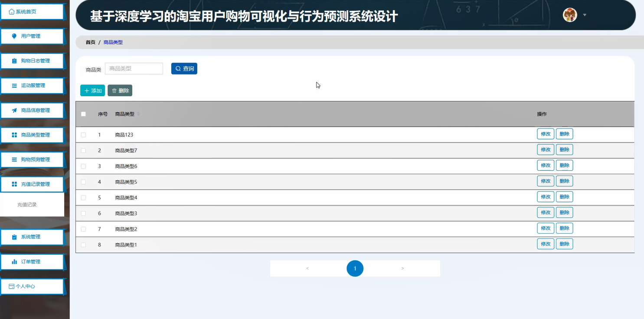The width and height of the screenshot is (644, 319).
Task: Click the lightbulb icon beside 用户管理
Action: coord(14,36)
